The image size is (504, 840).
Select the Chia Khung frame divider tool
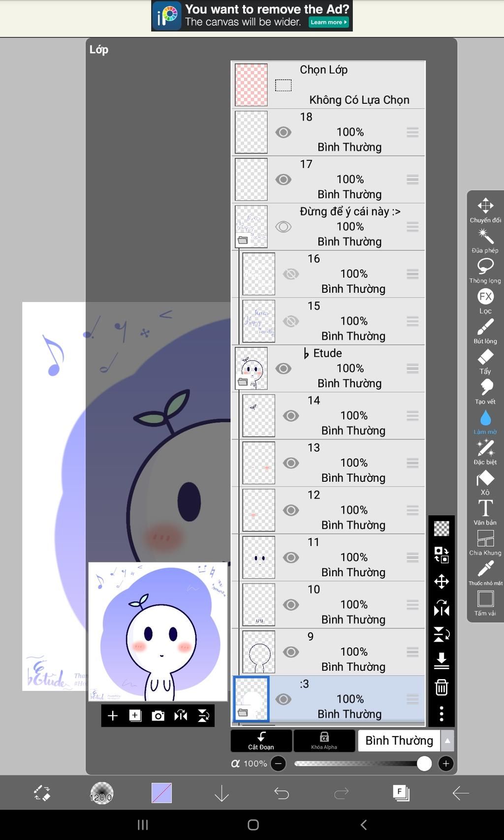[485, 543]
